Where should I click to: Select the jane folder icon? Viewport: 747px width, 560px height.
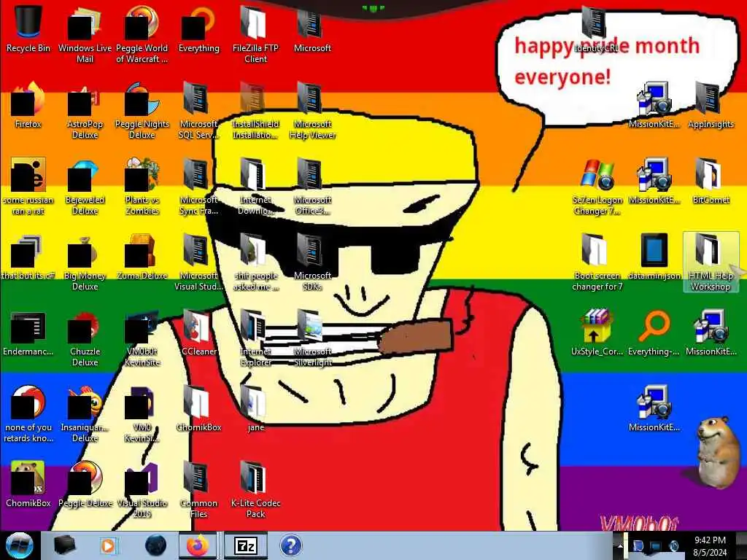[255, 408]
